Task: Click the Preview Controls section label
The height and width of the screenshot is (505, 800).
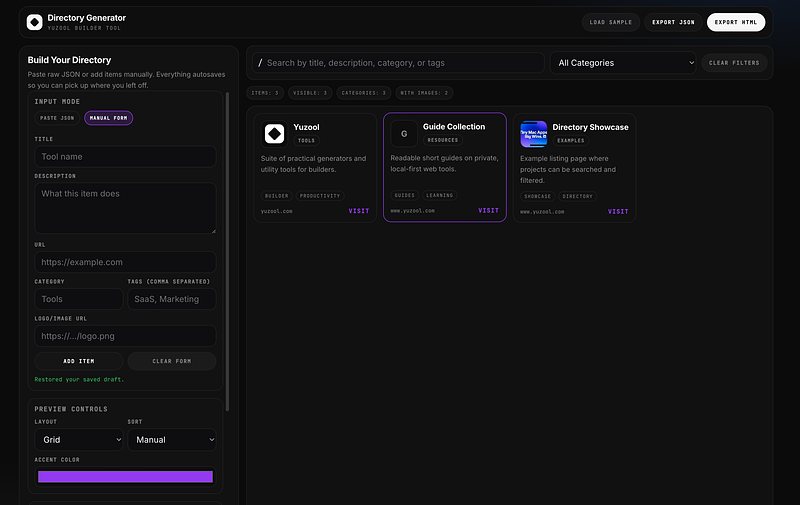Action: (71, 409)
